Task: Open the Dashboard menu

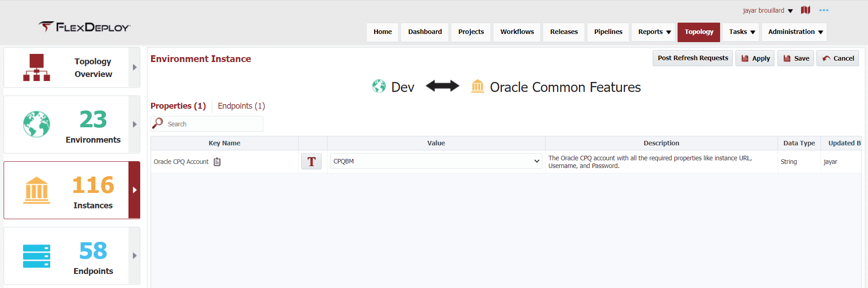Action: pyautogui.click(x=425, y=32)
